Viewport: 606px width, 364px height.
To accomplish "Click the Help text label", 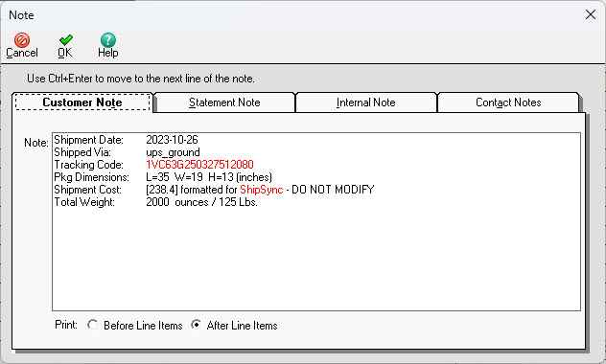I will point(107,53).
